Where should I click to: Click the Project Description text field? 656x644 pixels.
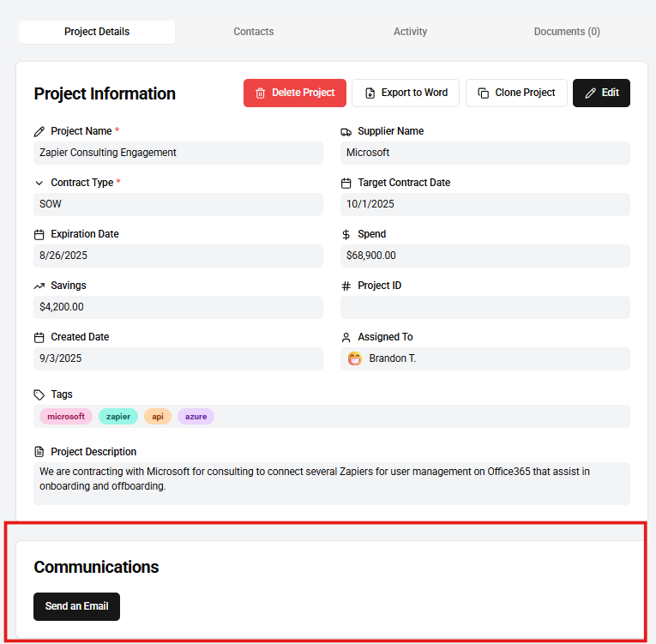(331, 483)
